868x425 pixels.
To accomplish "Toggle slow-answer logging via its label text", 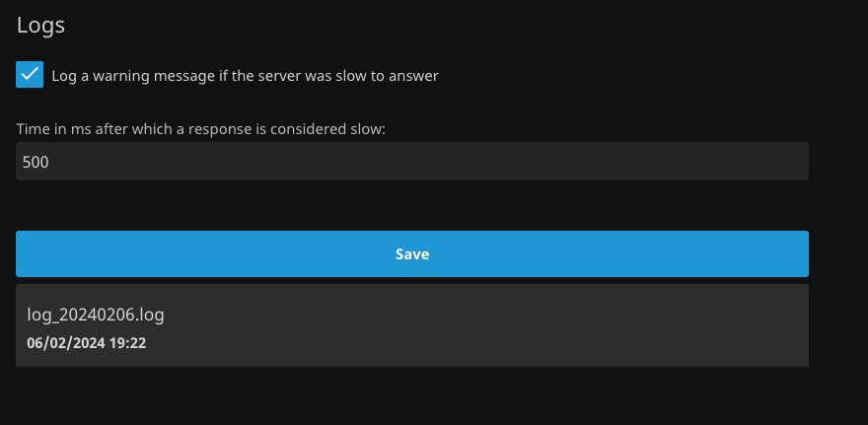I will pos(245,76).
